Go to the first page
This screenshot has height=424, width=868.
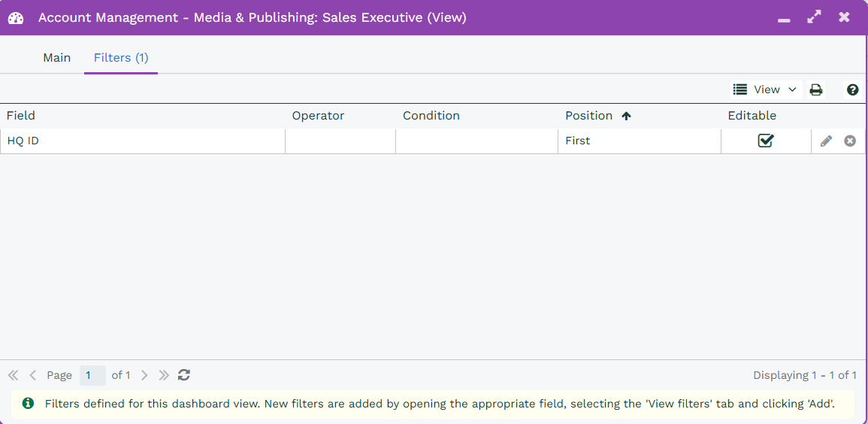(x=14, y=374)
